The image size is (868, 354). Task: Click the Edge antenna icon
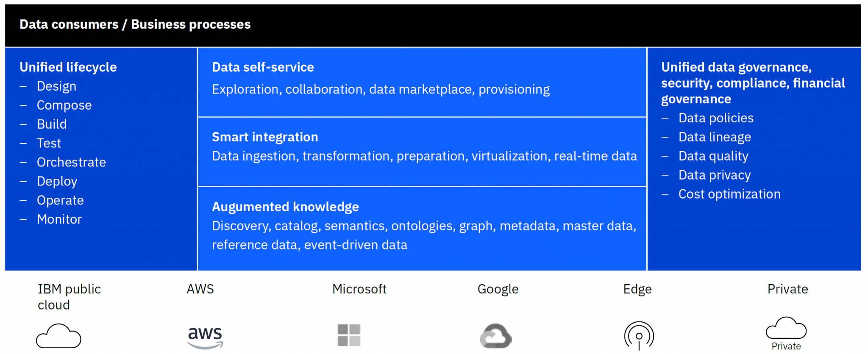coord(639,336)
